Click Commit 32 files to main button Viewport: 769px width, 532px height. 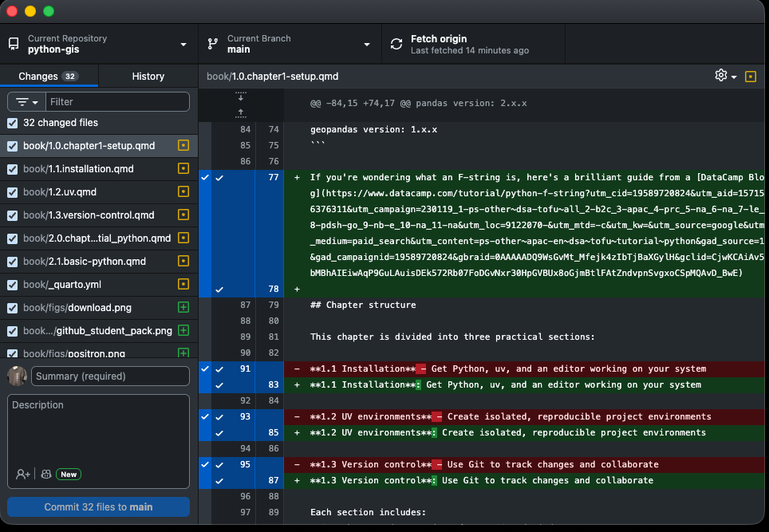(x=98, y=507)
